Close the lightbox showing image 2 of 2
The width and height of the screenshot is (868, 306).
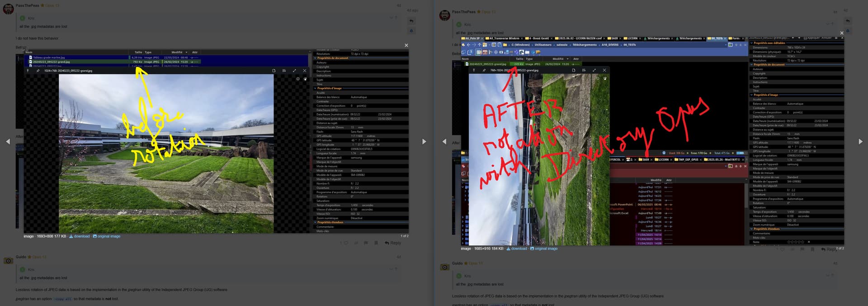click(841, 33)
